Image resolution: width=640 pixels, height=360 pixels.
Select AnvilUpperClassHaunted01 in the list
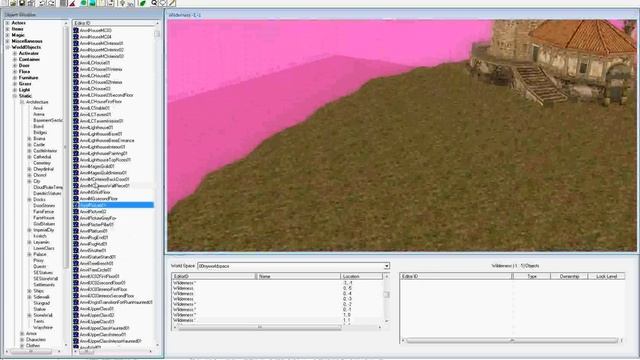point(104,328)
